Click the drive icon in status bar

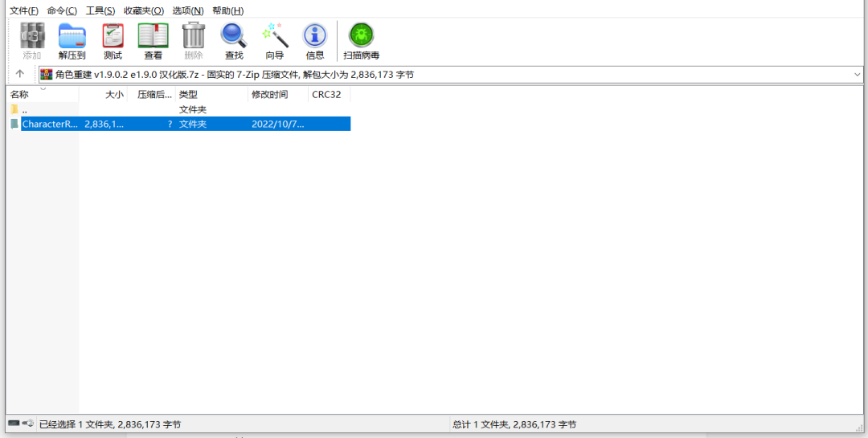(14, 424)
